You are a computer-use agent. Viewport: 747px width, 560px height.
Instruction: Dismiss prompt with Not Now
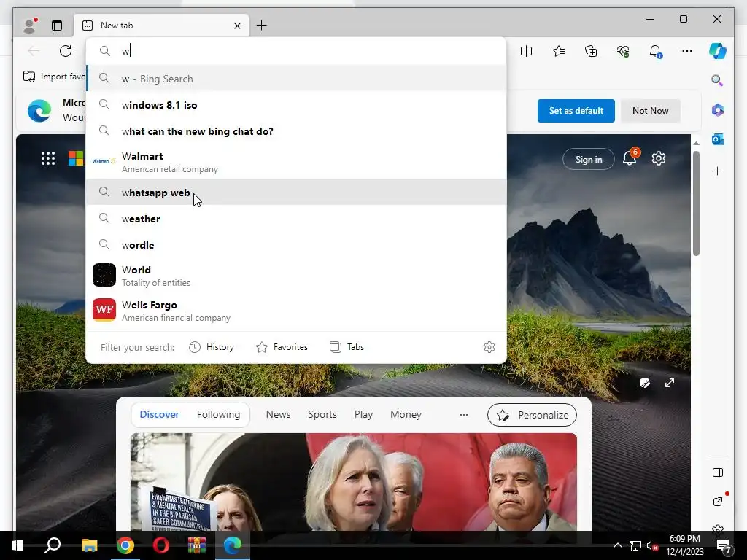click(650, 111)
